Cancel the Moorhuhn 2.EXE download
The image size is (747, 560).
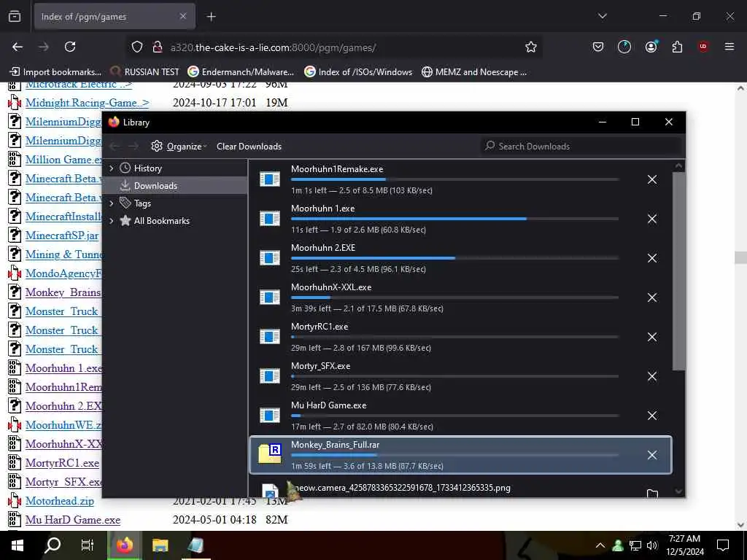[x=652, y=258]
